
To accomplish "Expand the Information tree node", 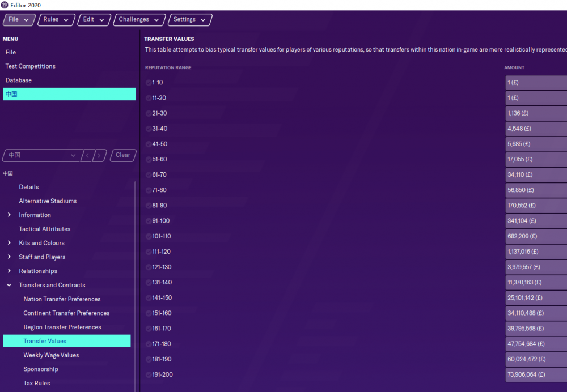I will [x=9, y=215].
